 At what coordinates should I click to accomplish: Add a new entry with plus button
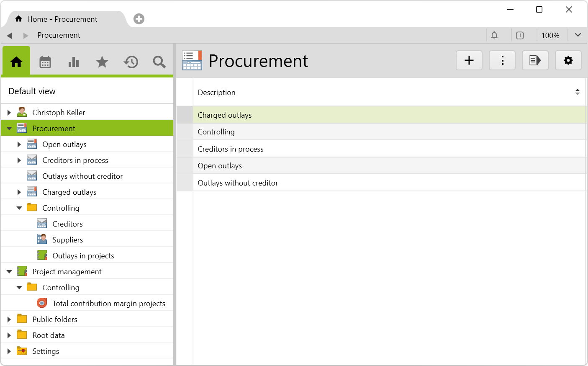[x=469, y=61]
